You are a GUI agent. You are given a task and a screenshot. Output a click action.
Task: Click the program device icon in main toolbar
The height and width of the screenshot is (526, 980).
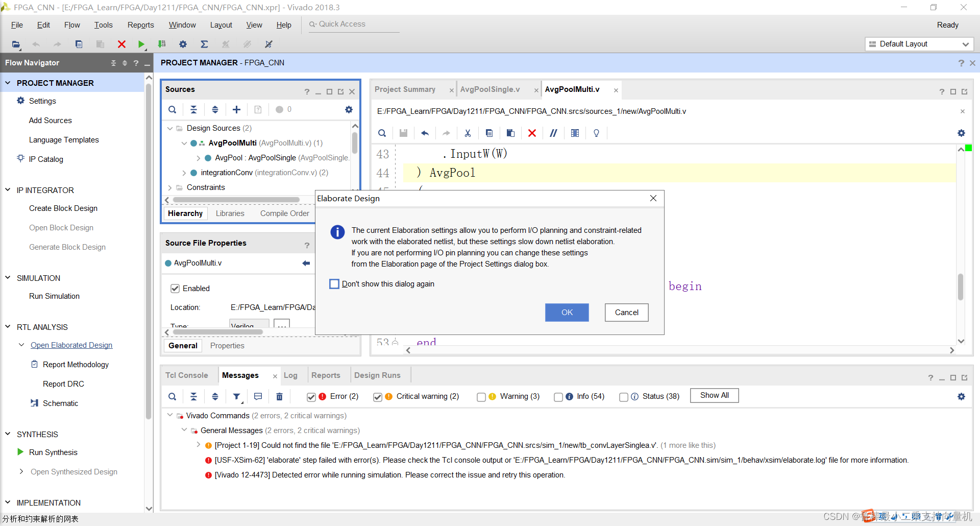pos(162,44)
